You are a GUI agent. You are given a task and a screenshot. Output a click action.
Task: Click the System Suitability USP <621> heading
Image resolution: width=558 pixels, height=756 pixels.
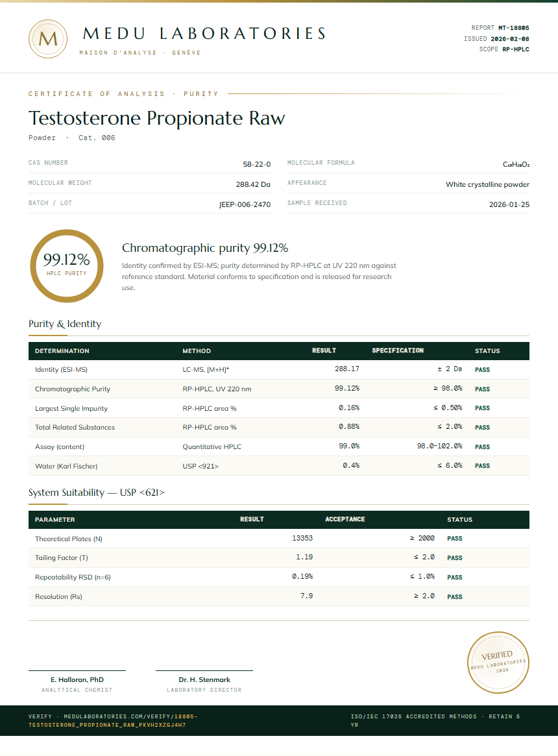click(97, 493)
